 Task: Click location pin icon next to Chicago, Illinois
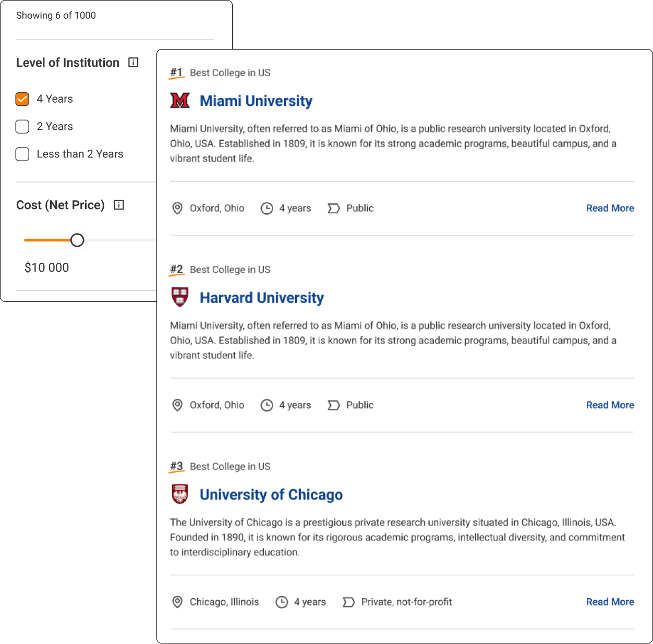pyautogui.click(x=177, y=602)
